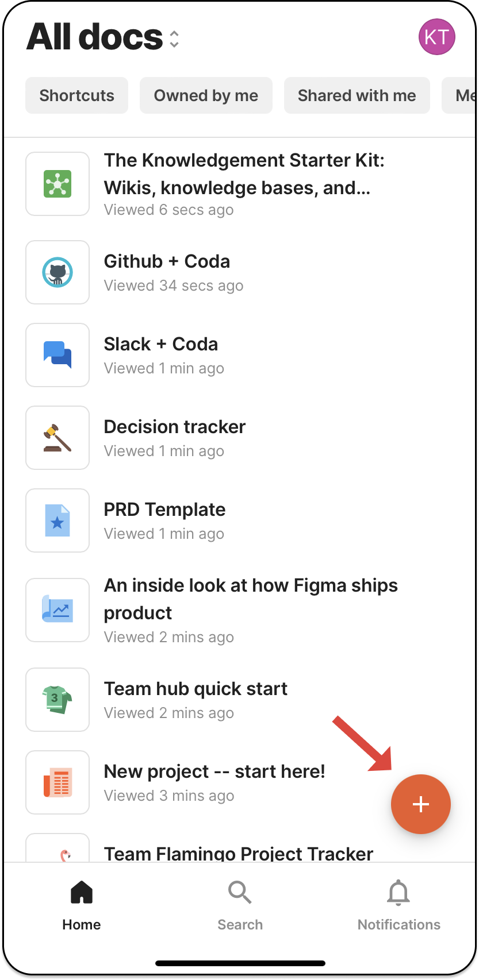
Task: Open the PRD Template document icon
Action: click(x=58, y=520)
